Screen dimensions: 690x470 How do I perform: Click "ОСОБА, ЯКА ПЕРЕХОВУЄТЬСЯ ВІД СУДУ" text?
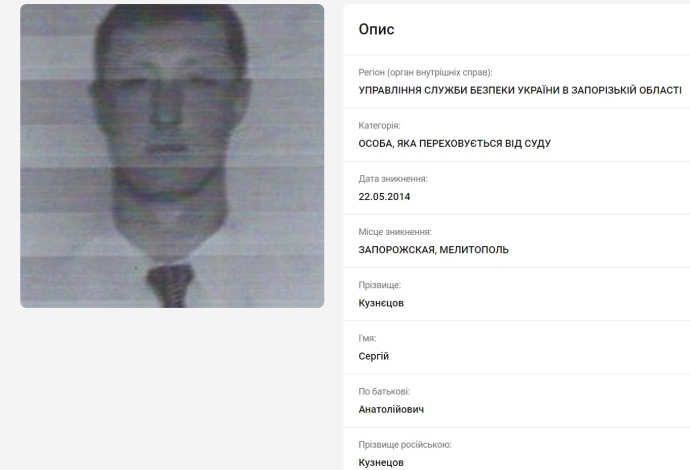pos(455,143)
